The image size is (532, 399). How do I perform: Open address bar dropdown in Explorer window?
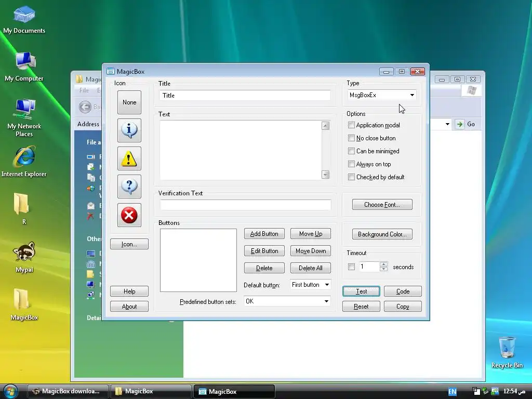(447, 124)
